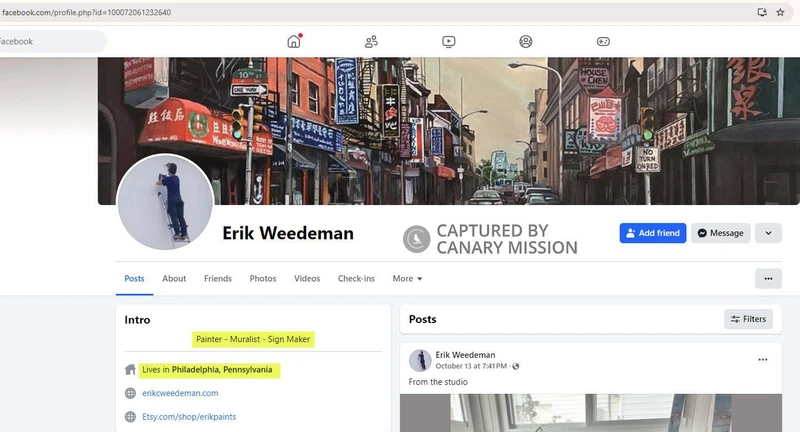Screen dimensions: 800x432
Task: Click the small avatar on the post
Action: [420, 361]
